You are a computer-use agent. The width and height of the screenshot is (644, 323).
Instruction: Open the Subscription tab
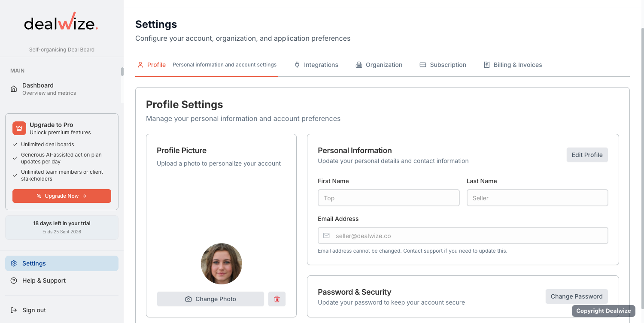[x=443, y=65]
